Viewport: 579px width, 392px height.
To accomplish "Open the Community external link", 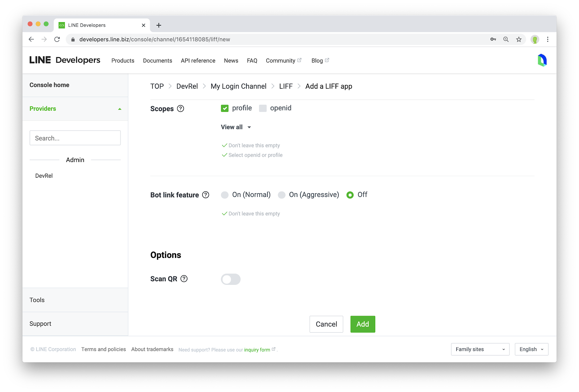I will click(x=283, y=60).
